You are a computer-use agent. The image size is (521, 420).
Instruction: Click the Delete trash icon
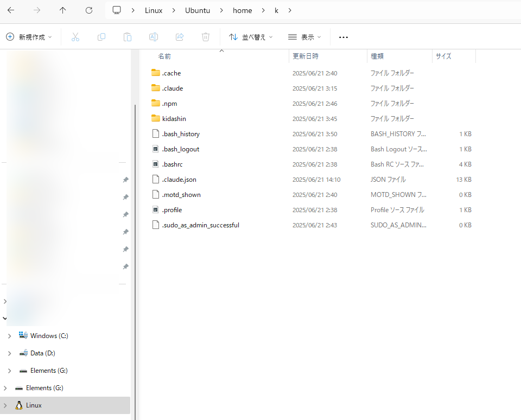pos(206,37)
